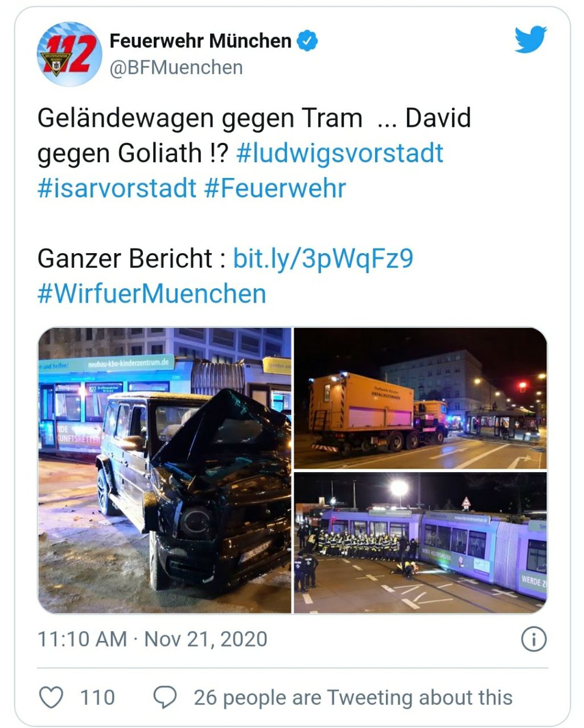Like the tweet with the heart icon
The width and height of the screenshot is (584, 728).
[51, 697]
